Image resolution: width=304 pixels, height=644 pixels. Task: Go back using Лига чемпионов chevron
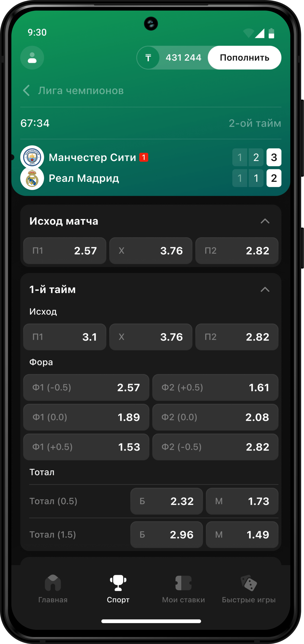tap(26, 90)
